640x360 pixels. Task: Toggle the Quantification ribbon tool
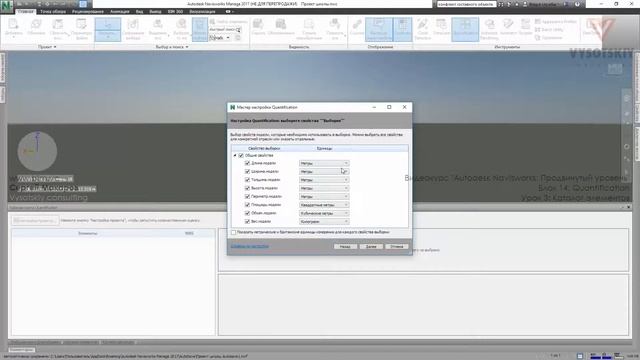(465, 29)
